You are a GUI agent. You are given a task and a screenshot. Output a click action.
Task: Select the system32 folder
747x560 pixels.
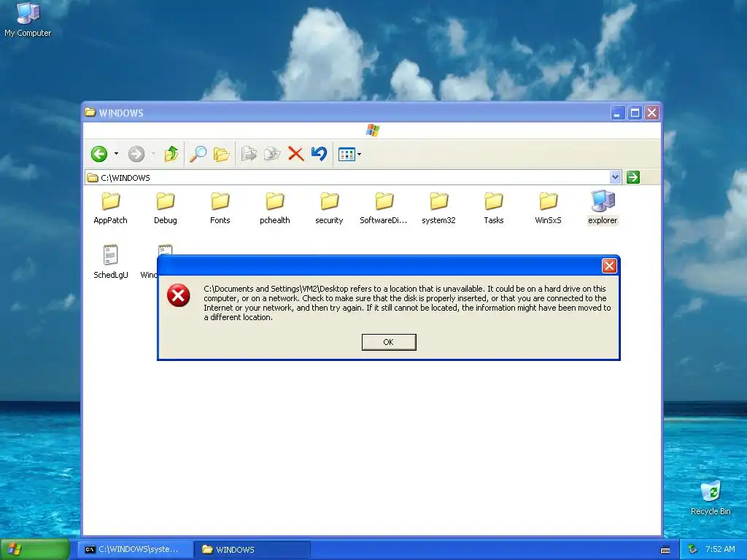tap(438, 208)
